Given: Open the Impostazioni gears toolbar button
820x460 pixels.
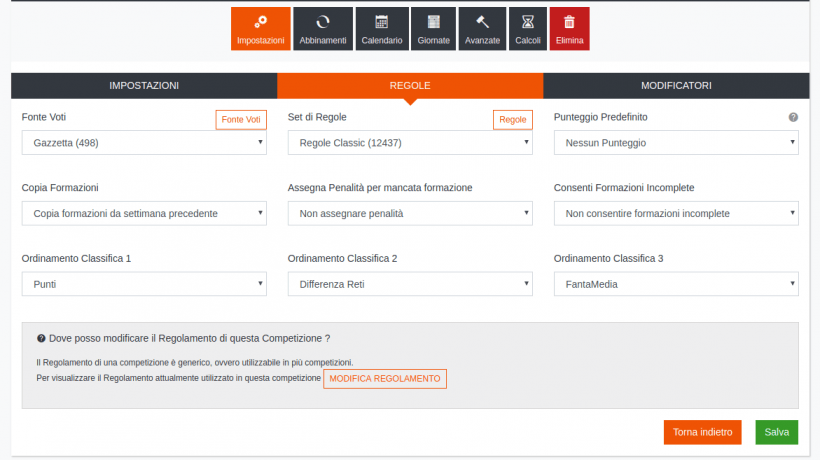Looking at the screenshot, I should pos(260,29).
